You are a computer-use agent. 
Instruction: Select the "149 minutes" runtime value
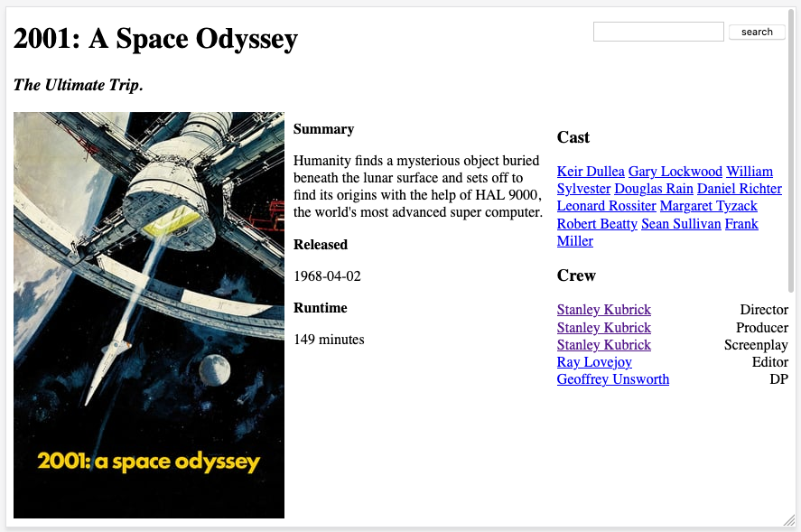pos(329,340)
